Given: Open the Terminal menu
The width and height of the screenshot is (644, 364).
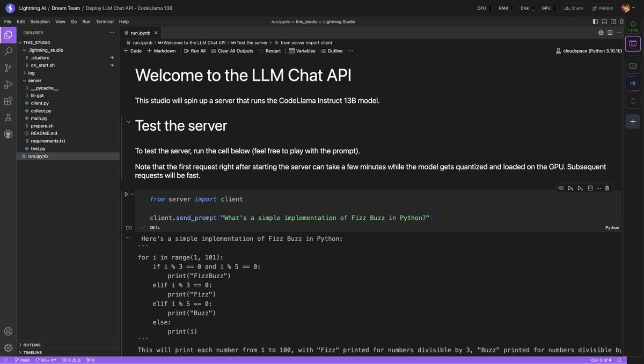Looking at the screenshot, I should pos(105,21).
